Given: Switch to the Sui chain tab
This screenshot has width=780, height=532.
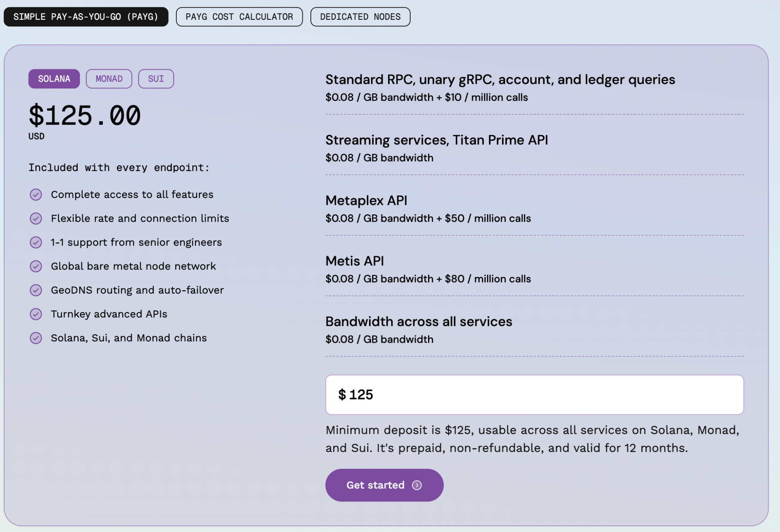Looking at the screenshot, I should click(156, 79).
